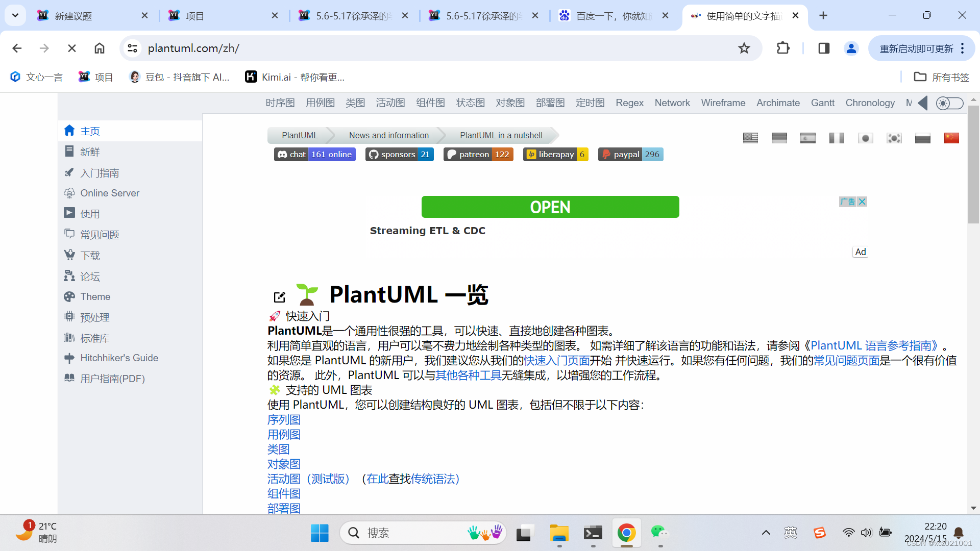Screen dimensions: 980x551
Task: Switch language with the Japanese flag
Action: pos(865,138)
